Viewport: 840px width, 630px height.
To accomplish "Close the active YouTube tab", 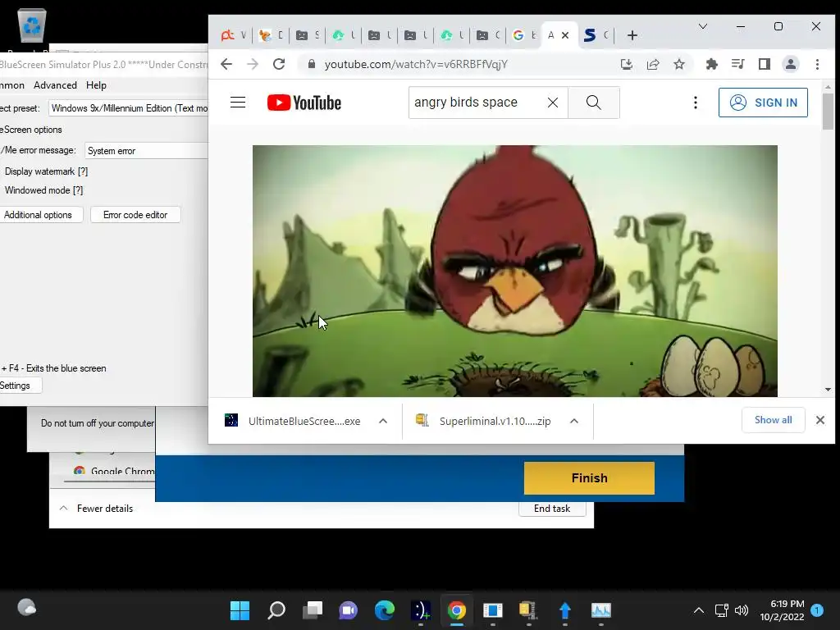I will 564,35.
